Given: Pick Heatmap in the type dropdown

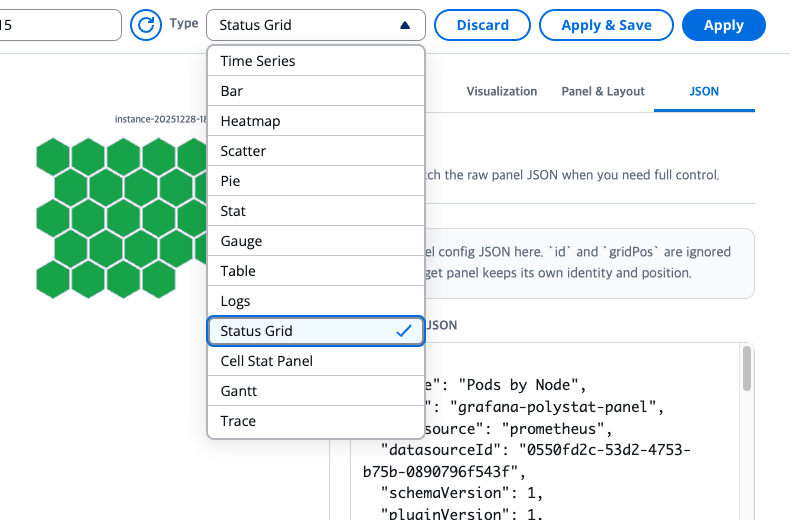Looking at the screenshot, I should (316, 121).
